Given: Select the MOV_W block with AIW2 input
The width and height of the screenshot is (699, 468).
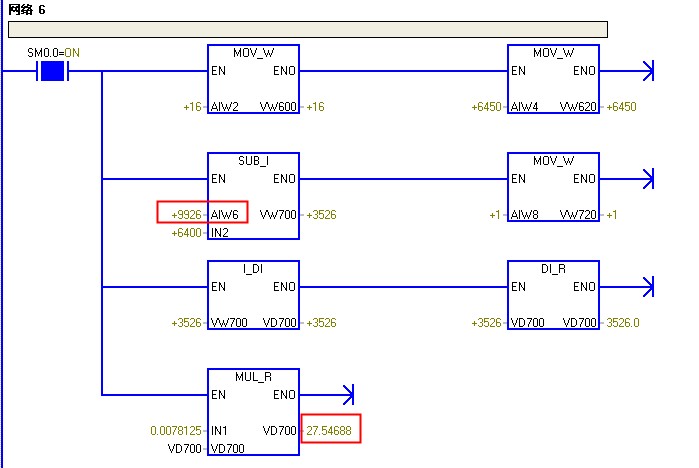Looking at the screenshot, I should click(253, 79).
